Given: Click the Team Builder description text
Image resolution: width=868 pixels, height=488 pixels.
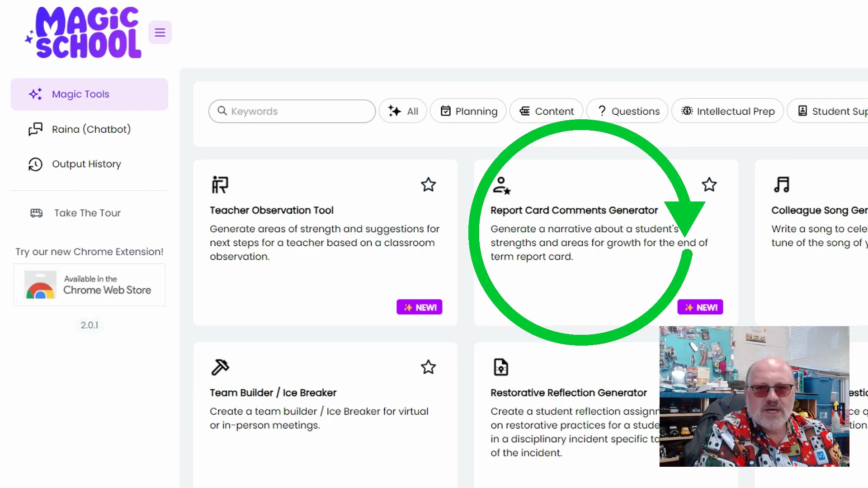Looking at the screenshot, I should click(319, 418).
